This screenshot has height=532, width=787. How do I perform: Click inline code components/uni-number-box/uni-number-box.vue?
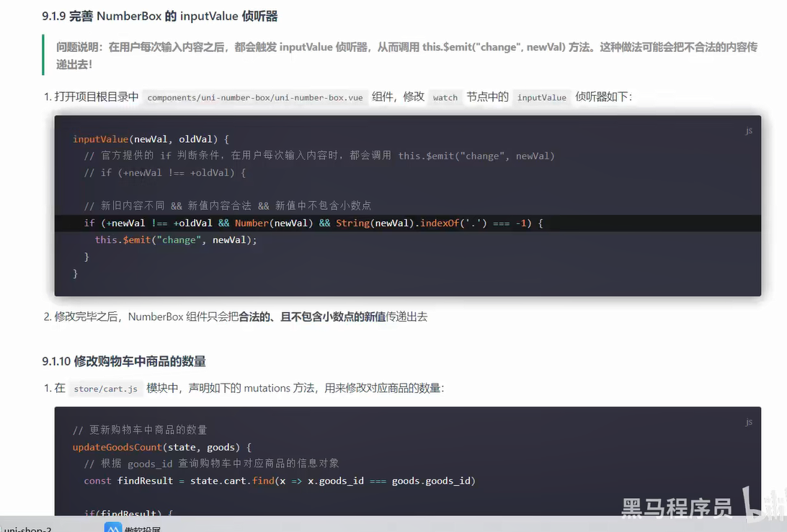[x=255, y=97]
